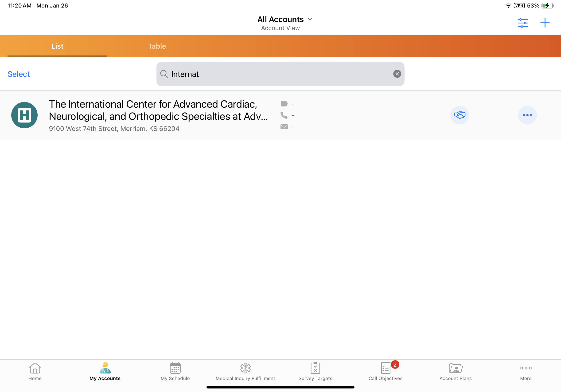Tap the Select link
561x392 pixels.
19,74
